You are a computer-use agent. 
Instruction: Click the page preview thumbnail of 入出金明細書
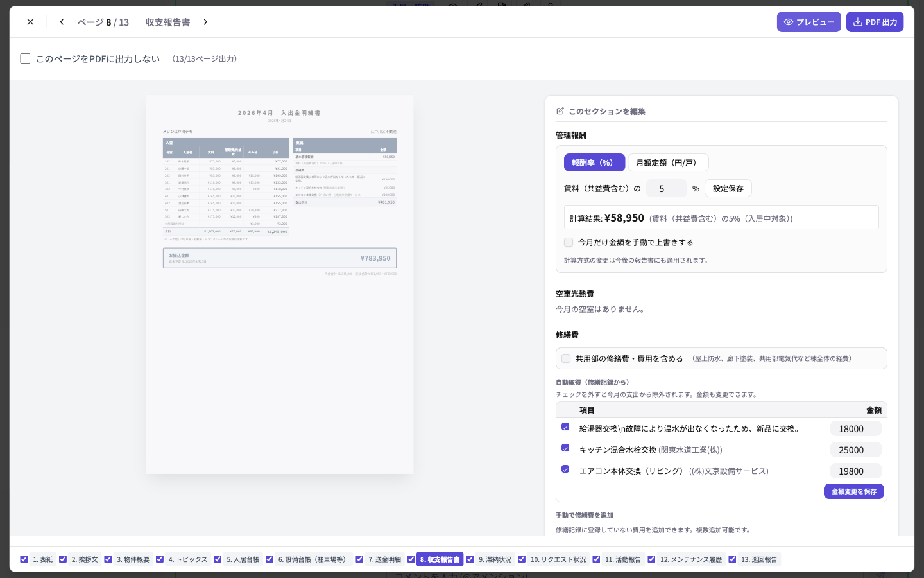click(280, 285)
